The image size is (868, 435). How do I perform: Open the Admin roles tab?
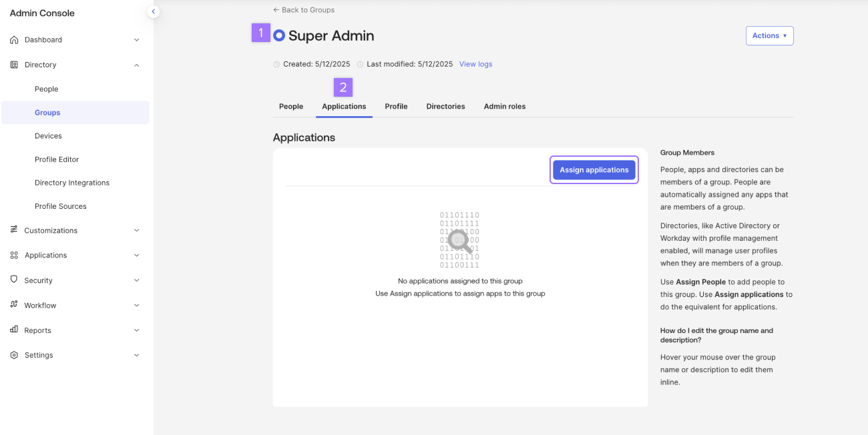pos(505,107)
